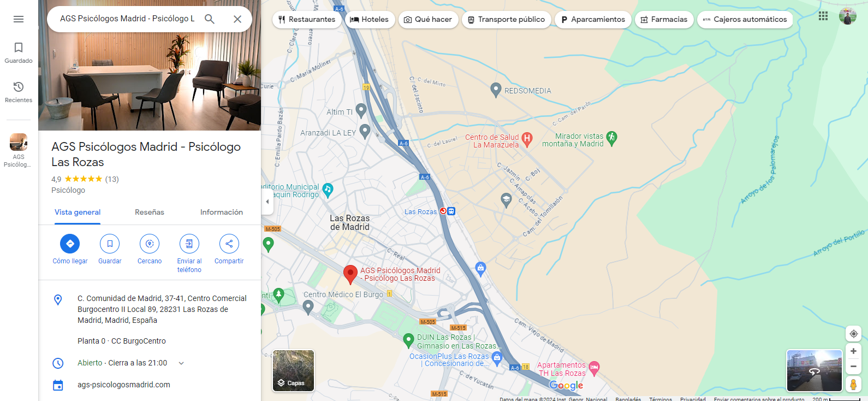Open Google apps grid
Screen dimensions: 868x401
[823, 16]
